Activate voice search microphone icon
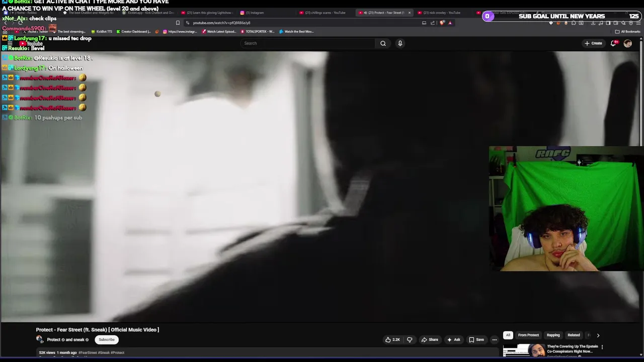 (x=400, y=43)
